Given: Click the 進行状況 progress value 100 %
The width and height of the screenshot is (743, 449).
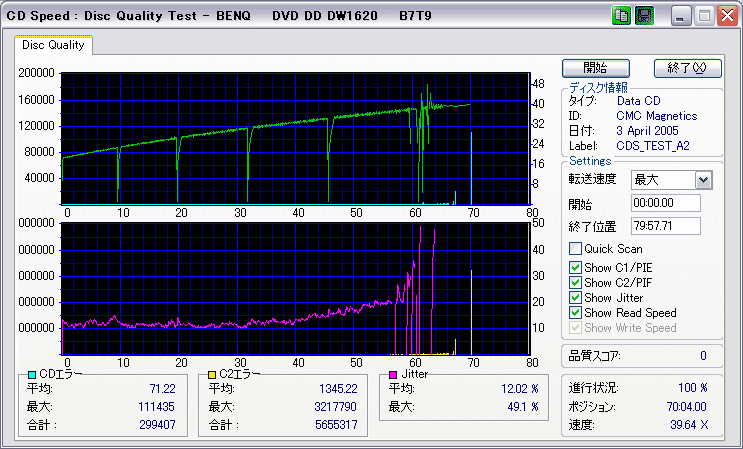Looking at the screenshot, I should point(693,388).
